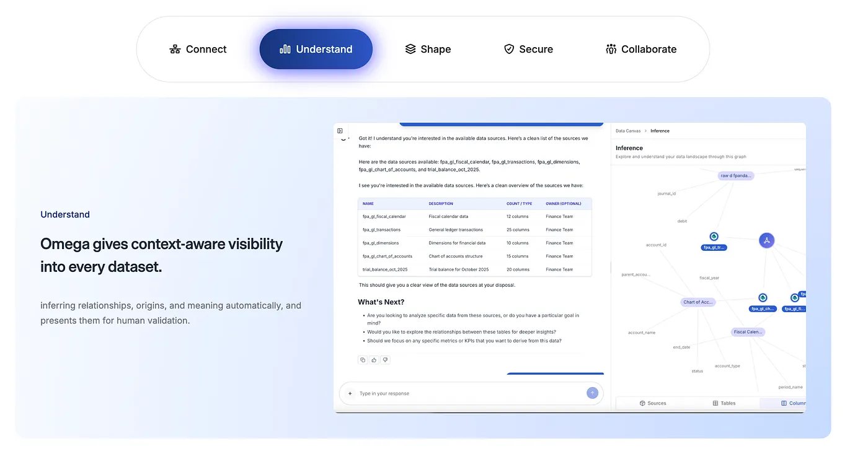This screenshot has width=868, height=459.
Task: Click the 25 columns cell
Action: click(518, 230)
